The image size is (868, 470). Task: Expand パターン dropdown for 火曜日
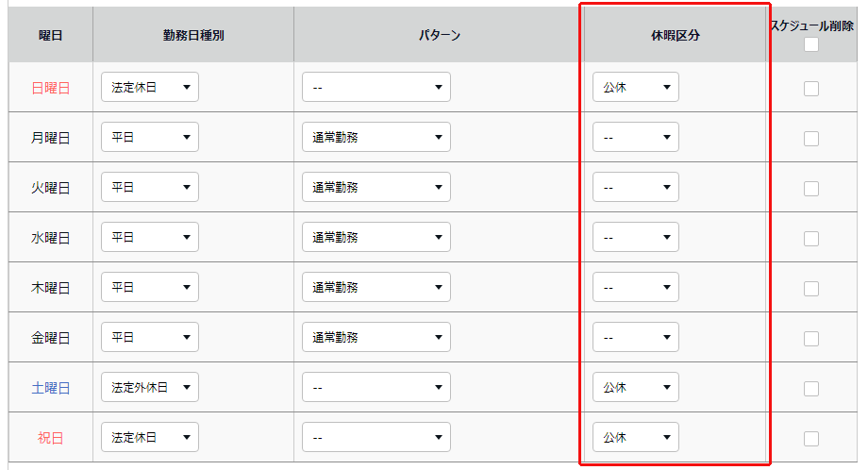376,187
